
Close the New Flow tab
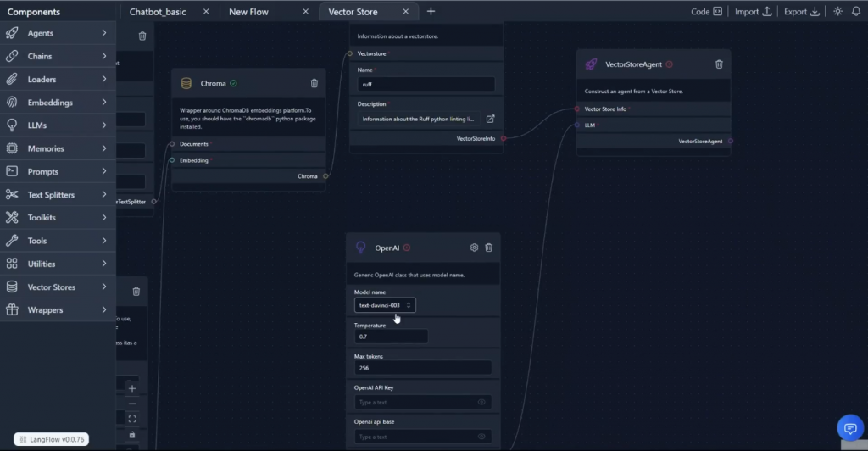(305, 12)
